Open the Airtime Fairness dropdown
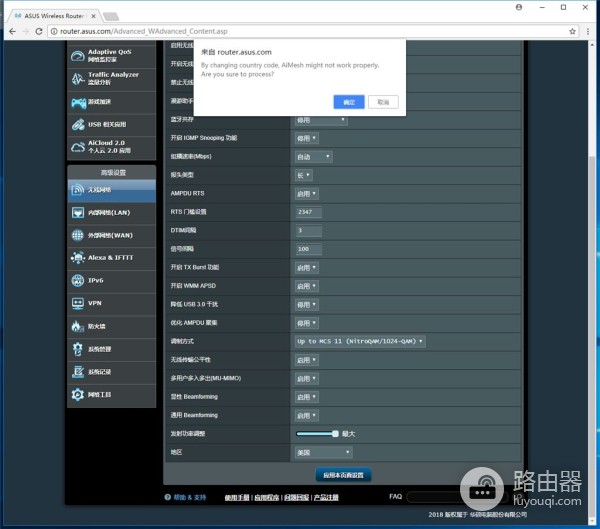This screenshot has width=600, height=529. [x=307, y=360]
